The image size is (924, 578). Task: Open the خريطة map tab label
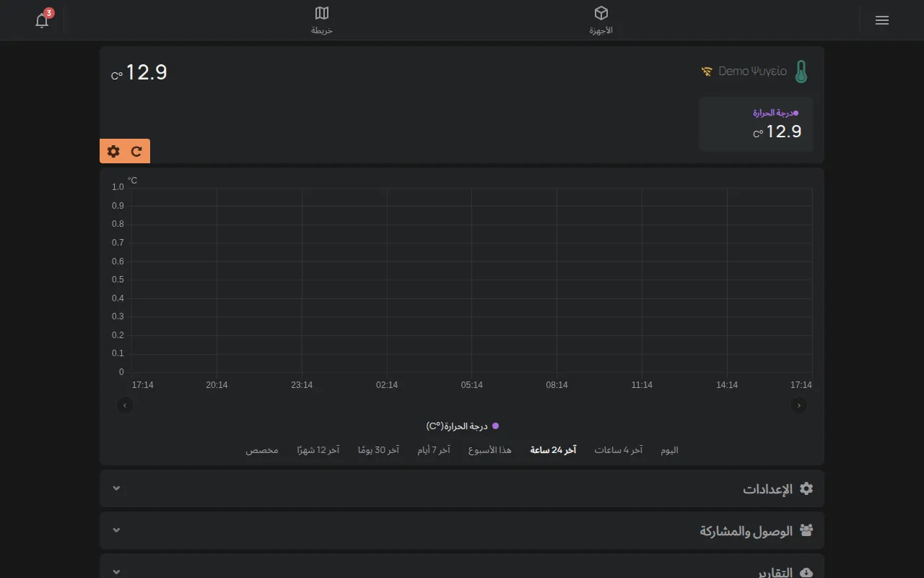pos(322,30)
